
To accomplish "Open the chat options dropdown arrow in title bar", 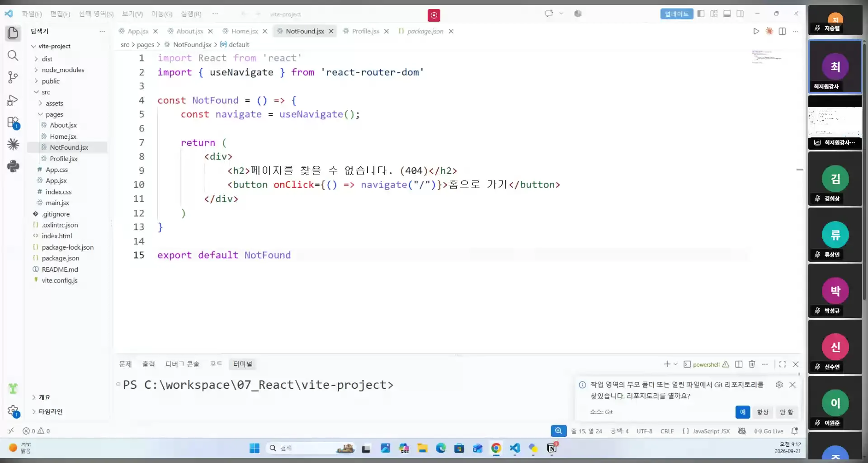I will pos(561,14).
